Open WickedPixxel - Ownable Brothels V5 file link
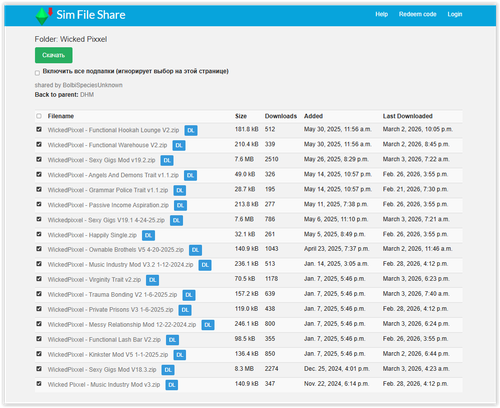The height and width of the screenshot is (408, 500). 116,250
